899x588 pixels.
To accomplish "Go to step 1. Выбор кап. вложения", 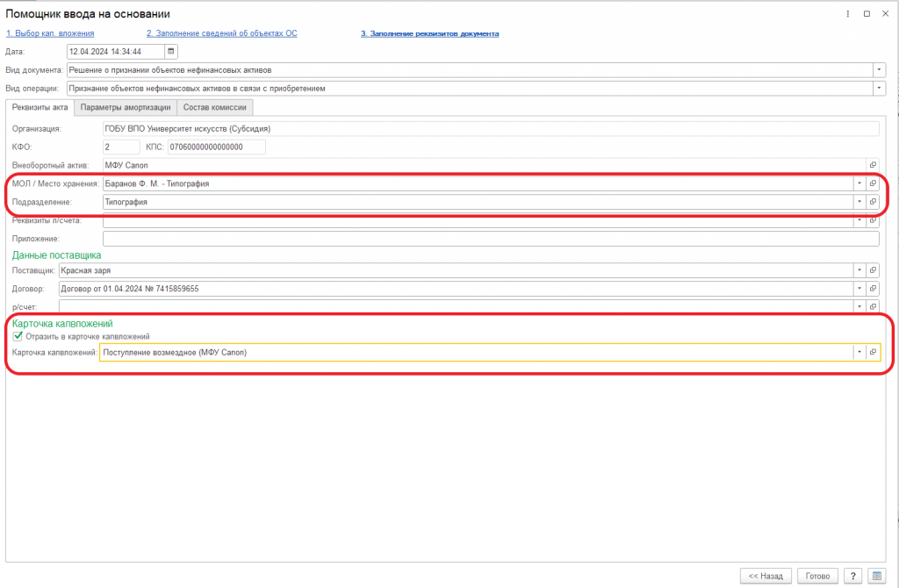I will (x=50, y=33).
